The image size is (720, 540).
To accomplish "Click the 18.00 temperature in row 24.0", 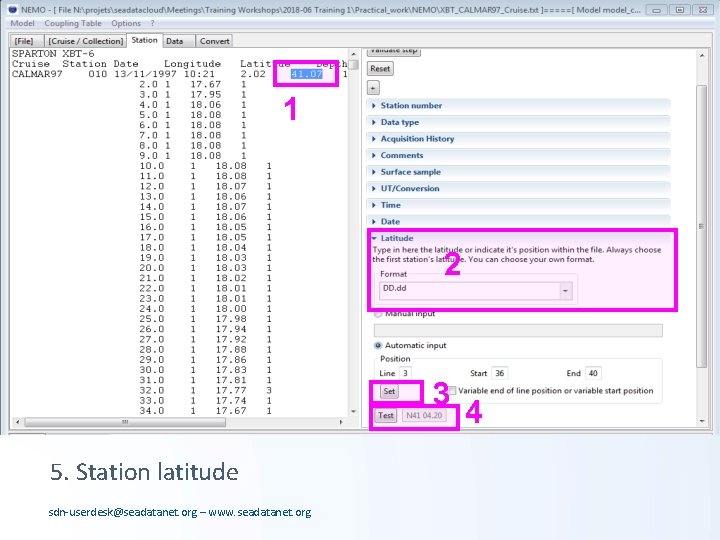I will pyautogui.click(x=231, y=309).
